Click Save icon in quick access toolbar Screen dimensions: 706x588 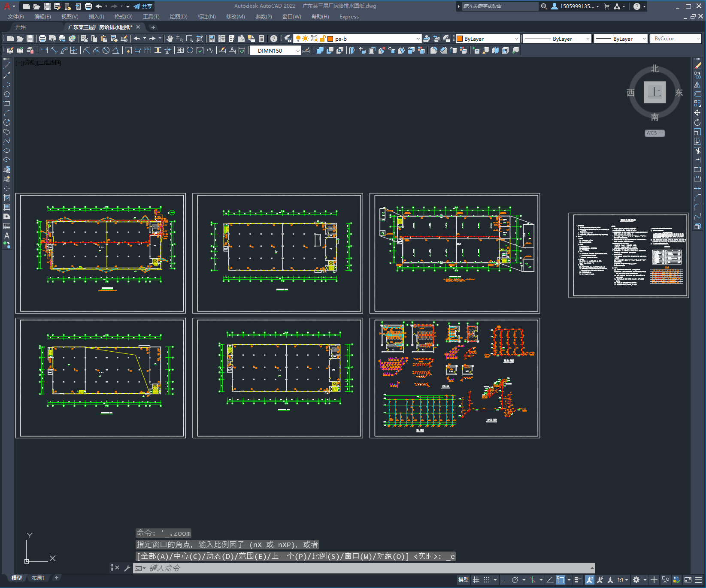[x=47, y=6]
